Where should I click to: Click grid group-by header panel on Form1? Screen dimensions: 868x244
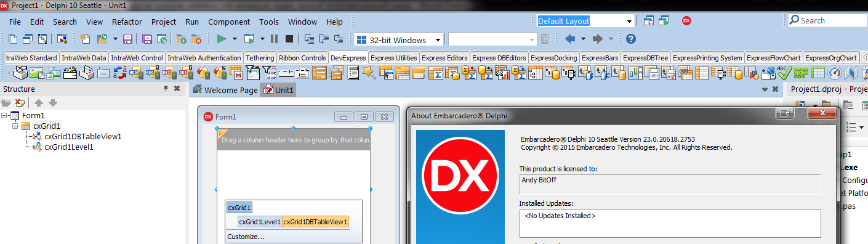(294, 140)
